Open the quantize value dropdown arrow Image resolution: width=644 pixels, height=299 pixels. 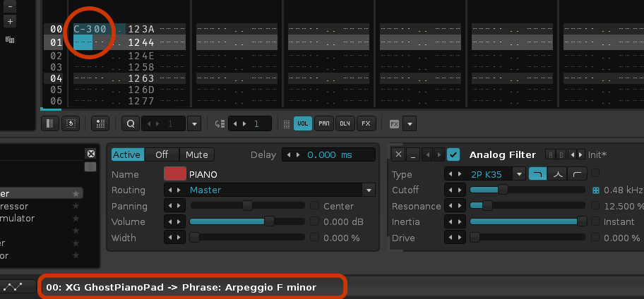coord(194,123)
